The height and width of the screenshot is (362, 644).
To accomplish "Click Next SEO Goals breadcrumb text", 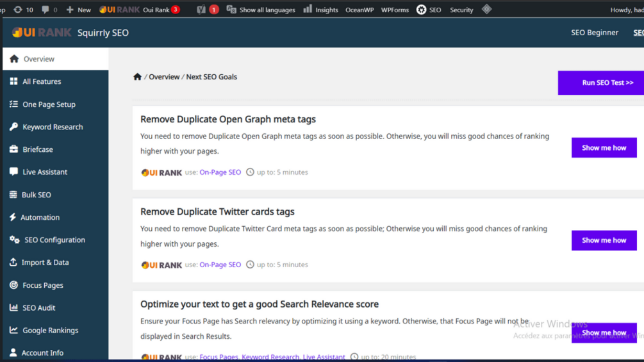I will (211, 77).
